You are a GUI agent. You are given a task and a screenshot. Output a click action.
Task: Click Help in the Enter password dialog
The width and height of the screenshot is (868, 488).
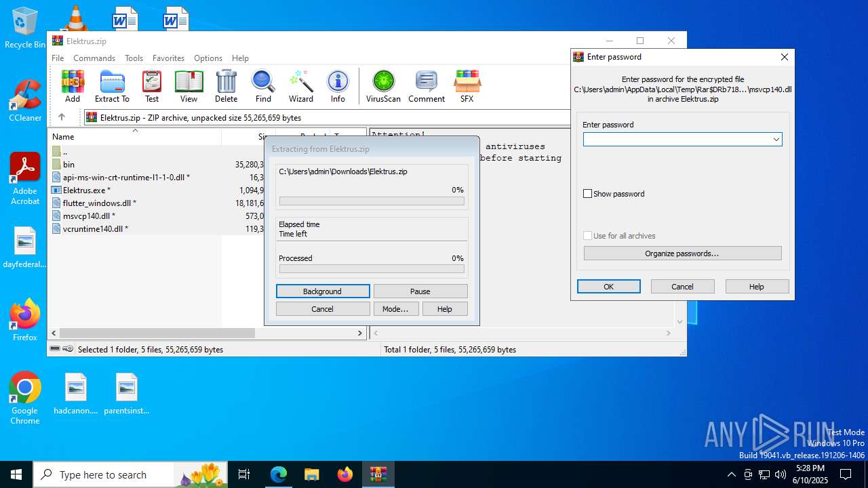coord(757,287)
